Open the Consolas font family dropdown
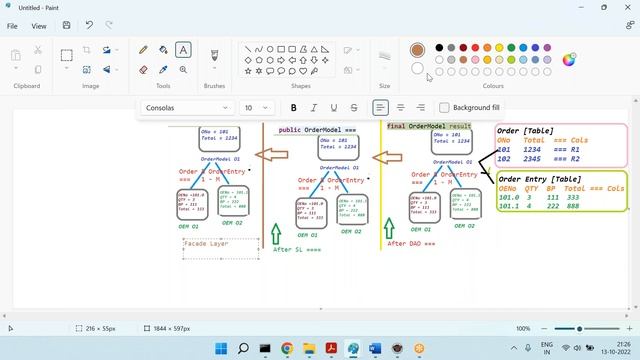 tap(187, 108)
